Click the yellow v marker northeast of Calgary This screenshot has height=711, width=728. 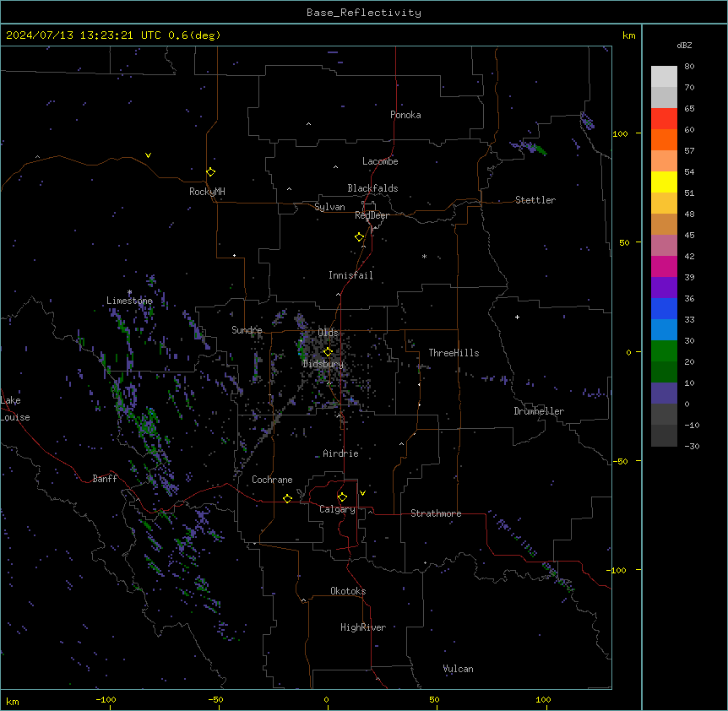click(362, 493)
